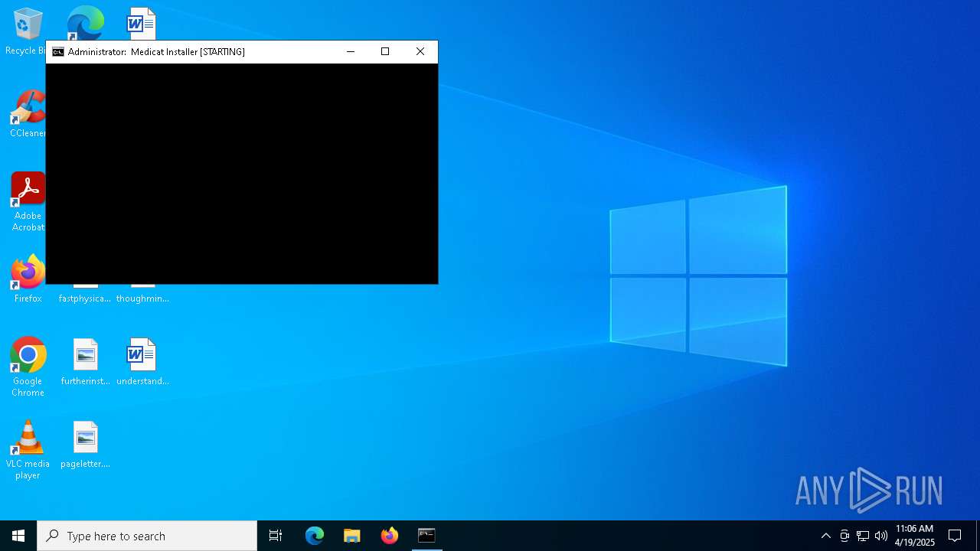The width and height of the screenshot is (980, 551).
Task: Select the furtherinst... image file
Action: click(85, 362)
